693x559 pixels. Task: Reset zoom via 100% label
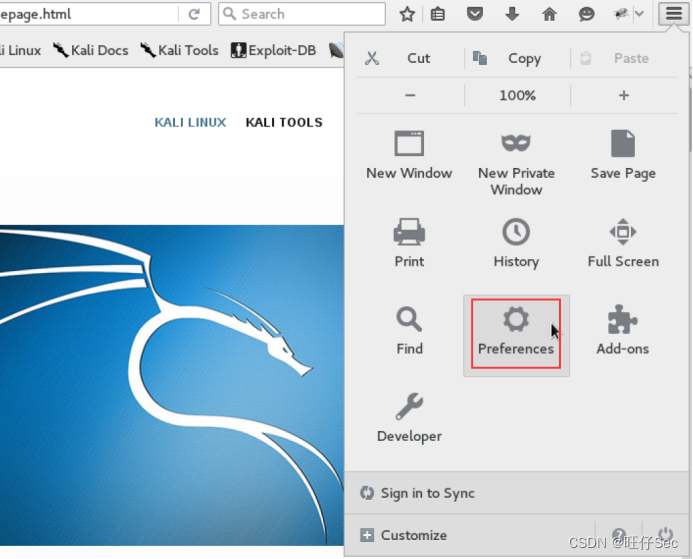pos(518,95)
